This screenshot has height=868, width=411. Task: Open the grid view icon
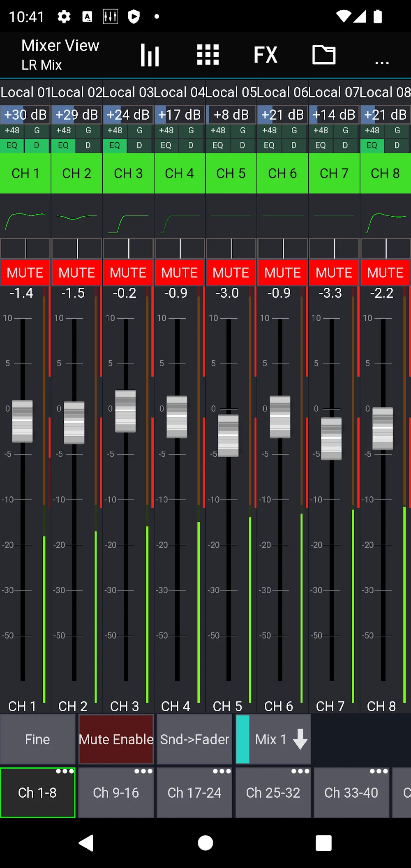(x=208, y=55)
